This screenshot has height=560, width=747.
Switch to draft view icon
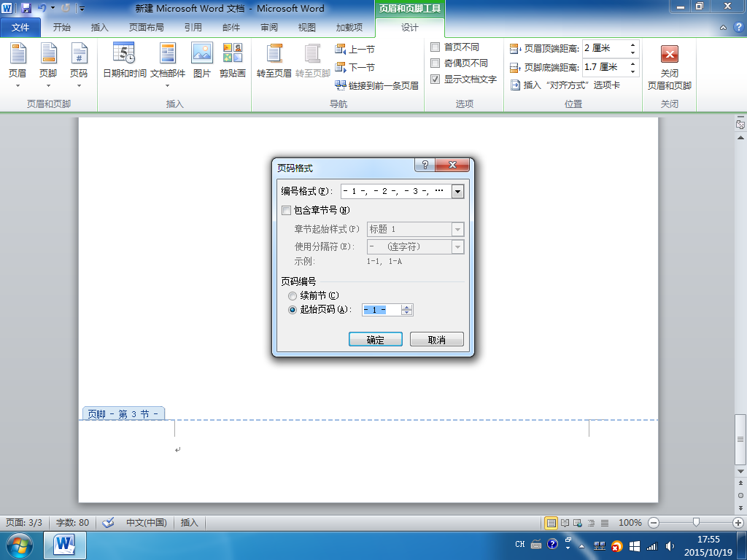605,523
